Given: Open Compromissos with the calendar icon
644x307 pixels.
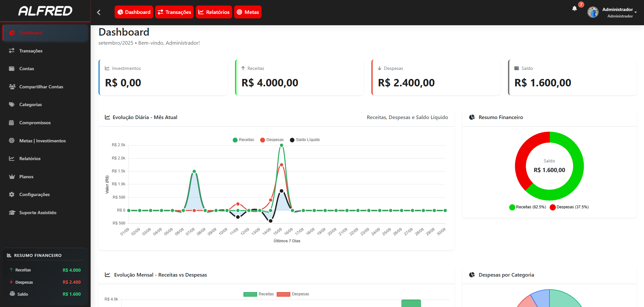Looking at the screenshot, I should [12, 123].
